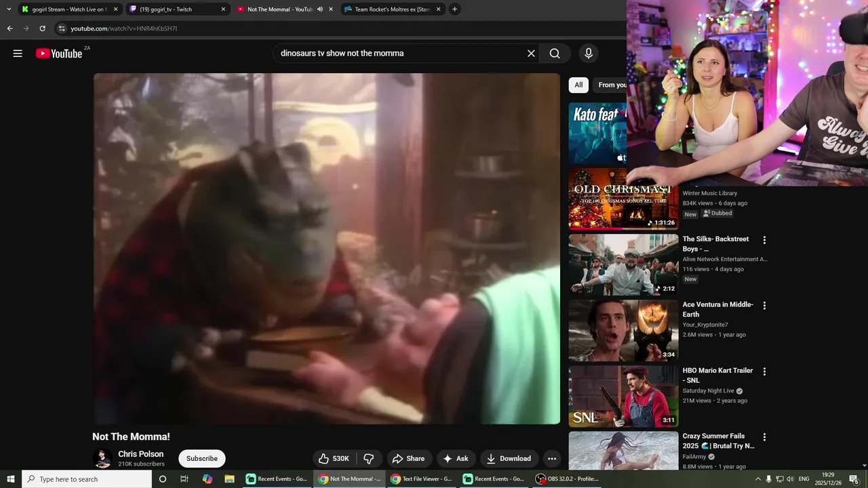Switch to OBS 32.0.2 taskbar window

click(x=567, y=479)
